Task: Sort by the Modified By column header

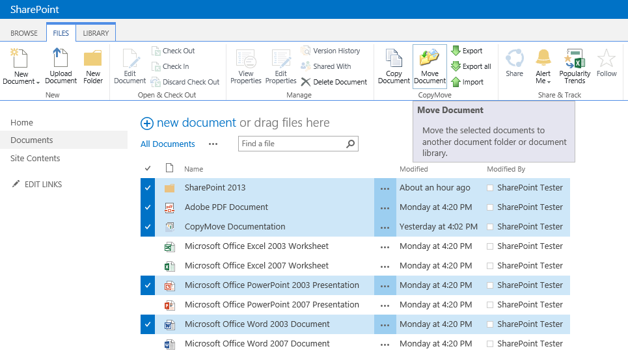Action: 506,169
